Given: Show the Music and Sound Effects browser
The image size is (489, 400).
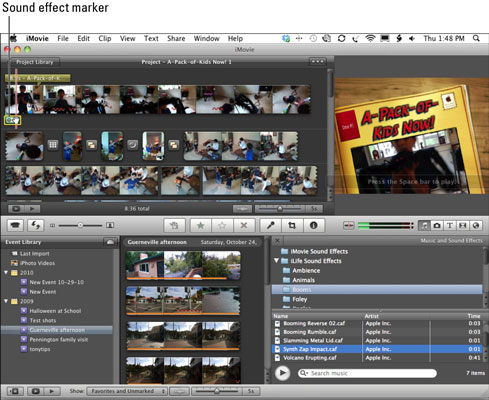Looking at the screenshot, I should click(424, 226).
